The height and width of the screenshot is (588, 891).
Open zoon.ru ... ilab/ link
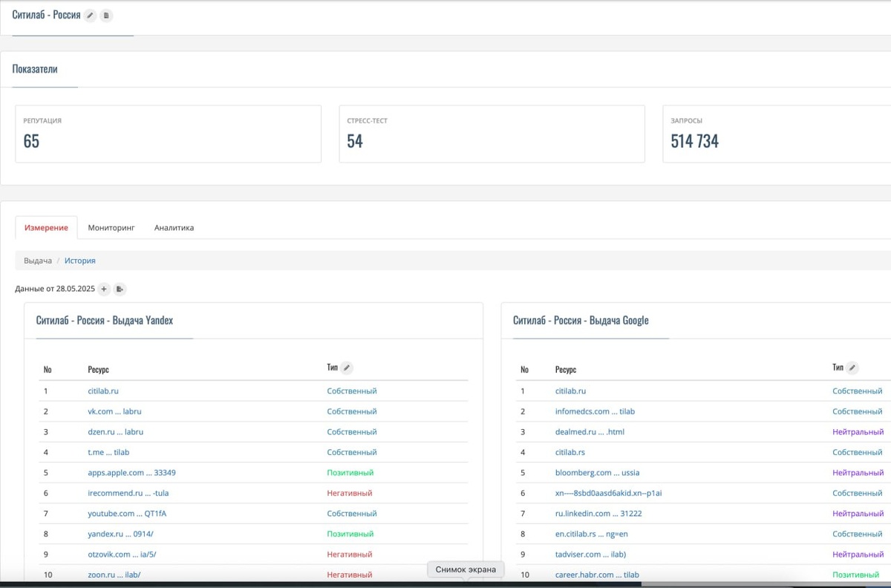[x=114, y=575]
